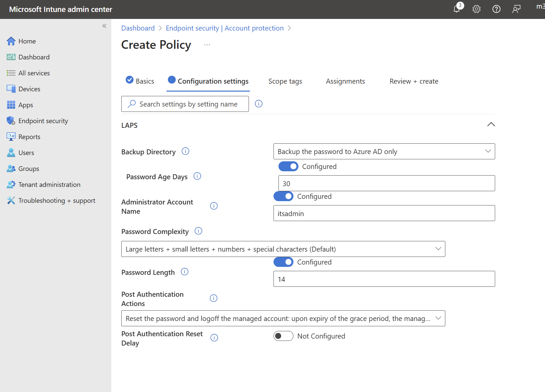
Task: Show info for Password Length
Action: pyautogui.click(x=184, y=272)
